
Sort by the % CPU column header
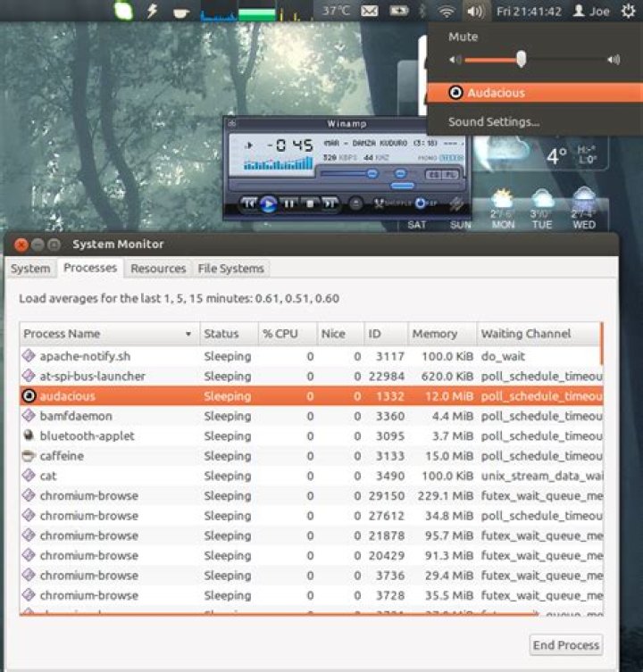[288, 334]
